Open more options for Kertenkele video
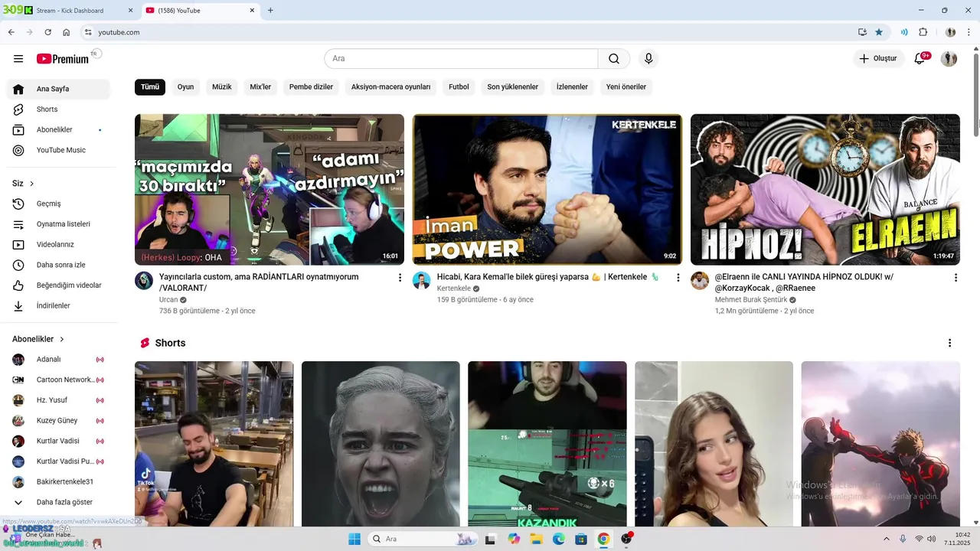 pyautogui.click(x=678, y=278)
